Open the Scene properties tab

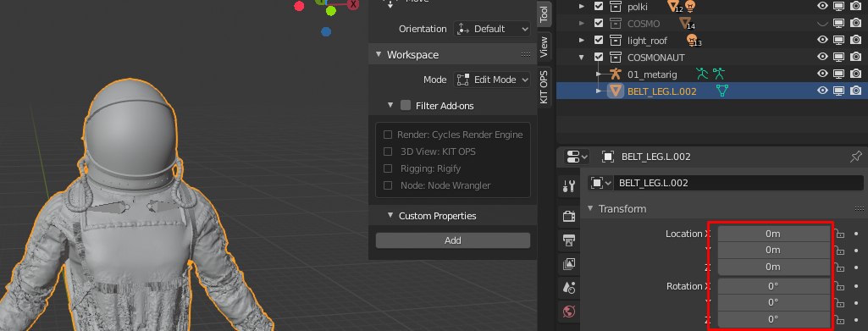click(568, 287)
